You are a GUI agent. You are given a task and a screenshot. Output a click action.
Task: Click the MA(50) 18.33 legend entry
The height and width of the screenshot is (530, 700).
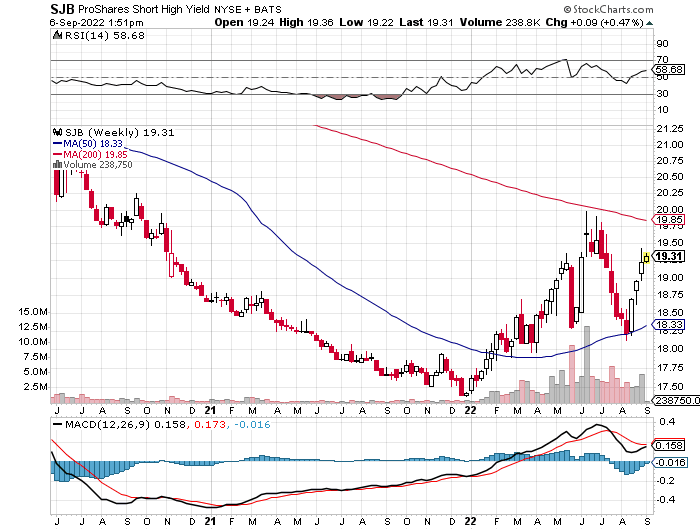pyautogui.click(x=88, y=143)
